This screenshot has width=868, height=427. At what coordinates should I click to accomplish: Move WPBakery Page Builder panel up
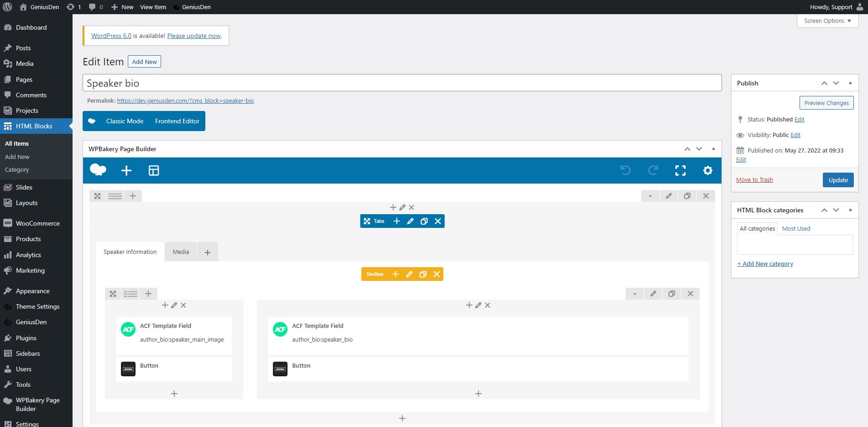(687, 148)
